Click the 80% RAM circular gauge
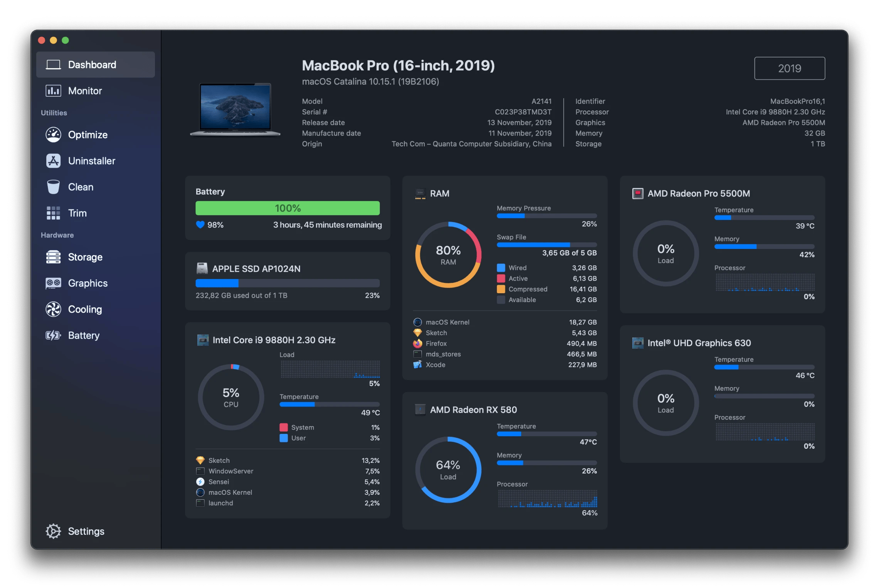The width and height of the screenshot is (879, 588). 448,255
